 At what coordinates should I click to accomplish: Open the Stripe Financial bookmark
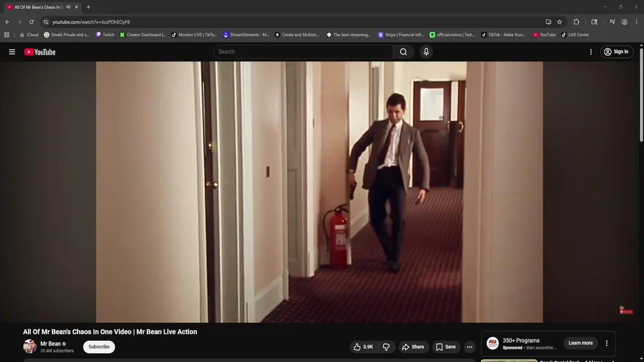[x=401, y=35]
